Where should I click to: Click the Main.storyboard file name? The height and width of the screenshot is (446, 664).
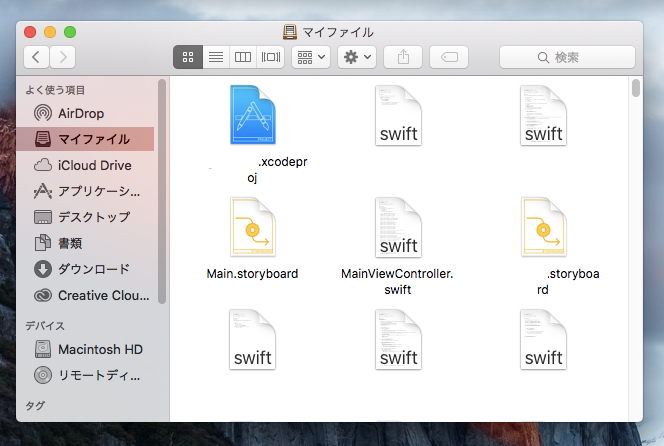(x=252, y=274)
